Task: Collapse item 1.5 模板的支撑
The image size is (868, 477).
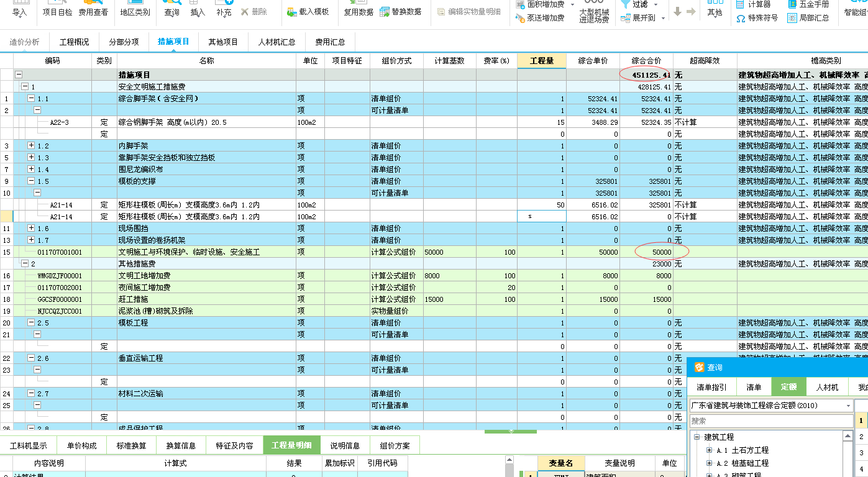Action: (31, 181)
